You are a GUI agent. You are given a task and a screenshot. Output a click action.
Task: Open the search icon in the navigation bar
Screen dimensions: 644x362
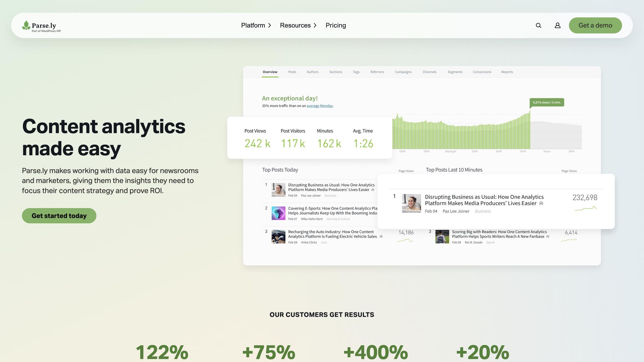point(539,25)
